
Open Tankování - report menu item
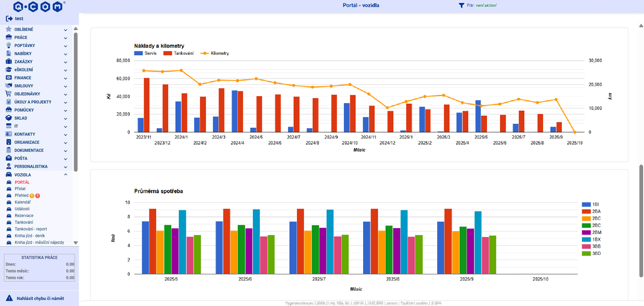31,229
